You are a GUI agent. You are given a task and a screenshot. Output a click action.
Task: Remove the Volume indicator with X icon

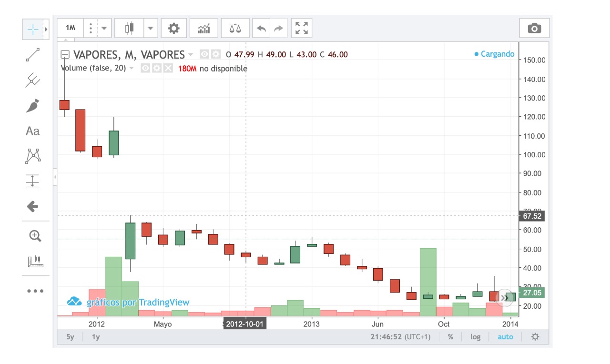pos(168,68)
